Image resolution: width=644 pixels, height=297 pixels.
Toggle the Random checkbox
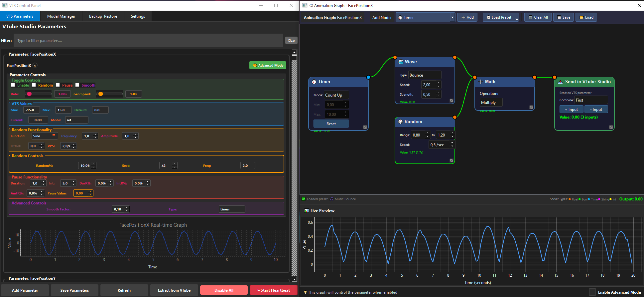pos(34,85)
